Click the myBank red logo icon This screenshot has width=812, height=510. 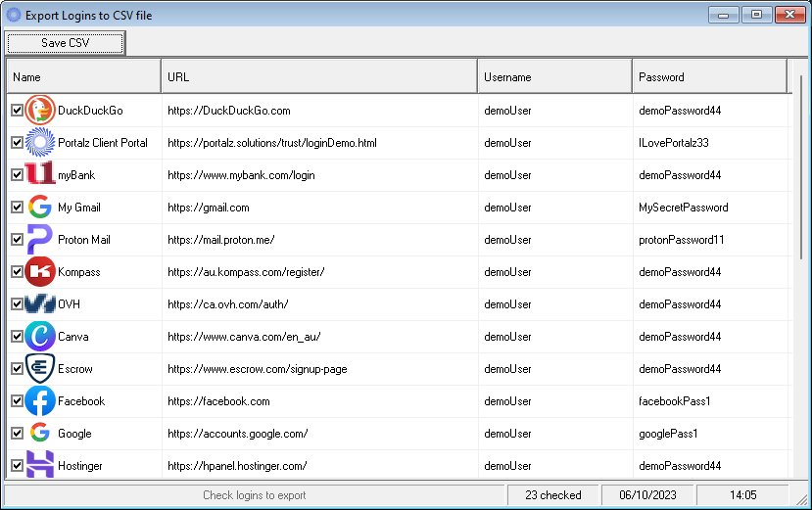click(40, 173)
